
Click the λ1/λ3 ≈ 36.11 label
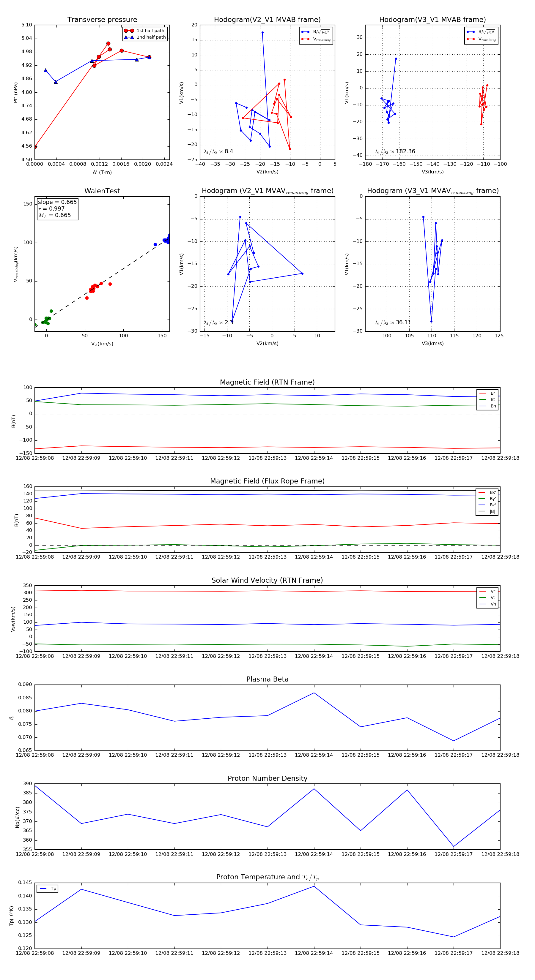click(x=393, y=323)
